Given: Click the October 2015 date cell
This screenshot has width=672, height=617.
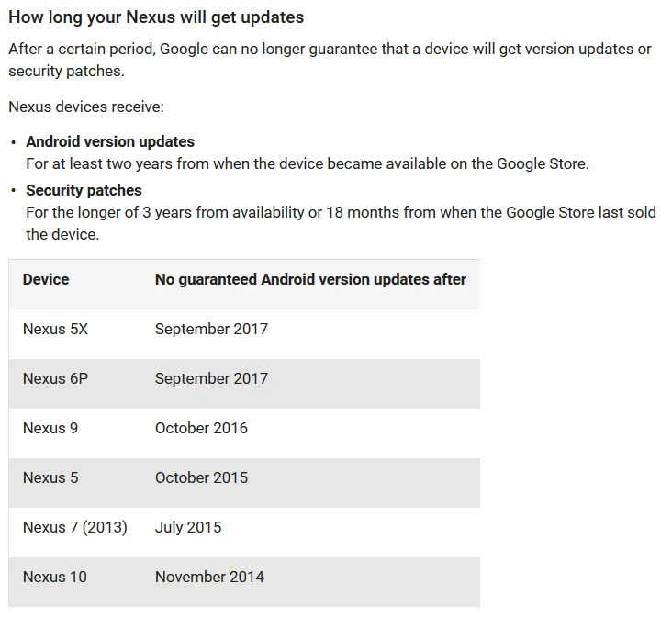Looking at the screenshot, I should click(x=201, y=477).
